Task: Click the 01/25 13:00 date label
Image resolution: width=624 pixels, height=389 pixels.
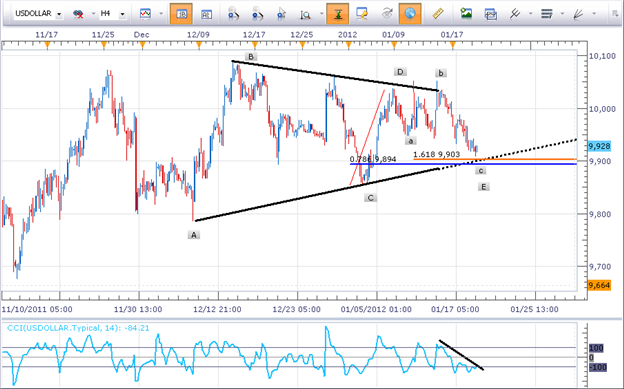Action: [x=534, y=309]
